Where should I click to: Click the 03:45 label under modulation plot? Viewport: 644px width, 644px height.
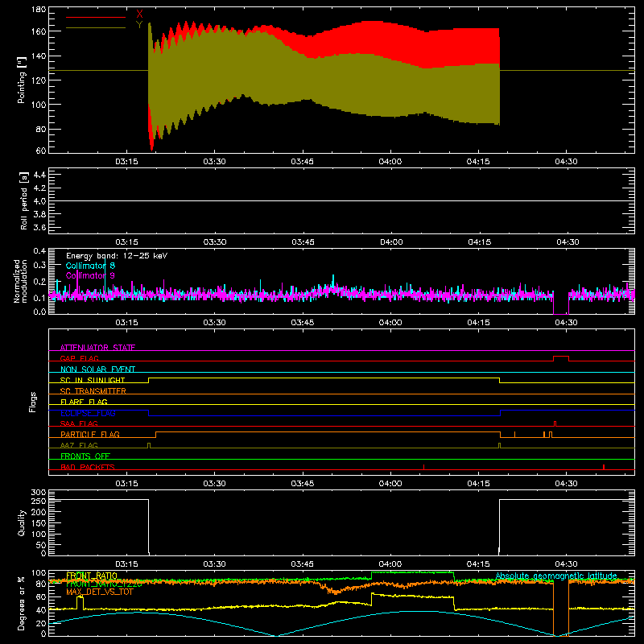[x=303, y=323]
